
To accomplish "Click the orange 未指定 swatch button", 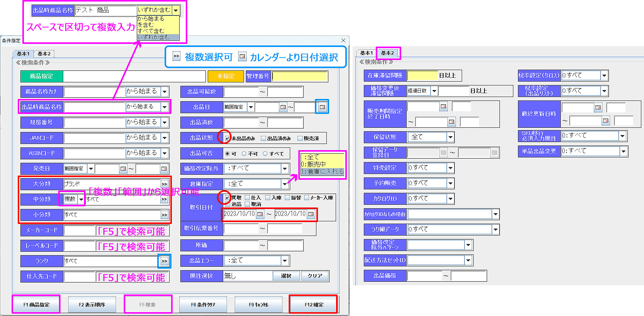I will click(x=226, y=76).
